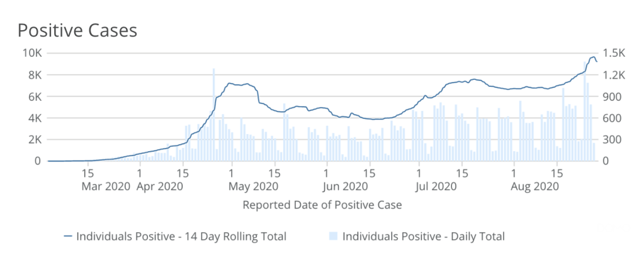The image size is (644, 260).
Task: Click the rolling total line's peak in late August
Action: [x=592, y=57]
